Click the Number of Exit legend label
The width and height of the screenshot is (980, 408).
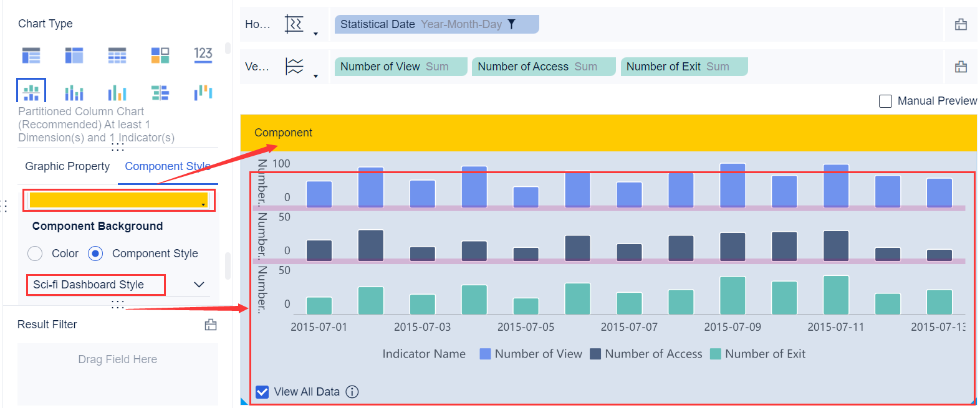point(765,354)
